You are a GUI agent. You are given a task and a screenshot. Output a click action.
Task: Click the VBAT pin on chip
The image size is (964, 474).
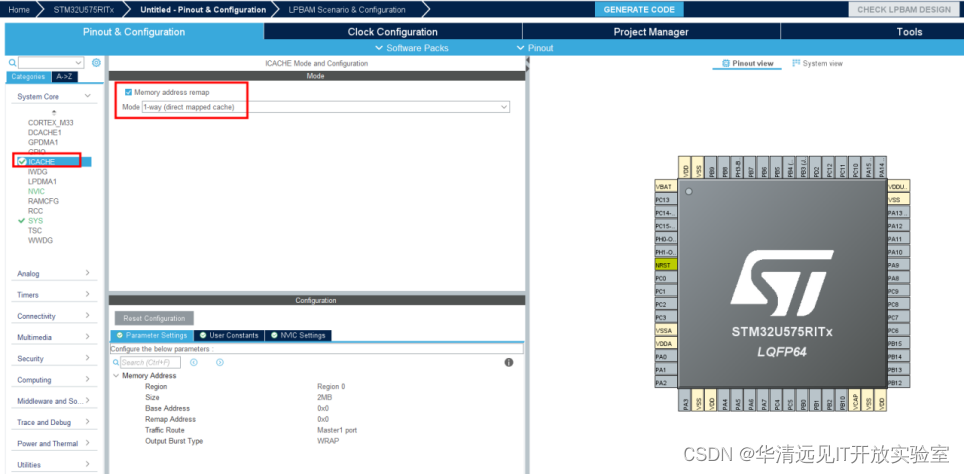point(666,186)
